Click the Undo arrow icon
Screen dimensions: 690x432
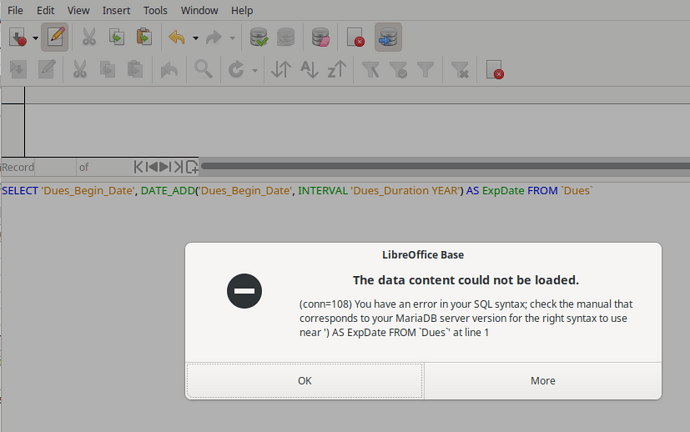[177, 37]
